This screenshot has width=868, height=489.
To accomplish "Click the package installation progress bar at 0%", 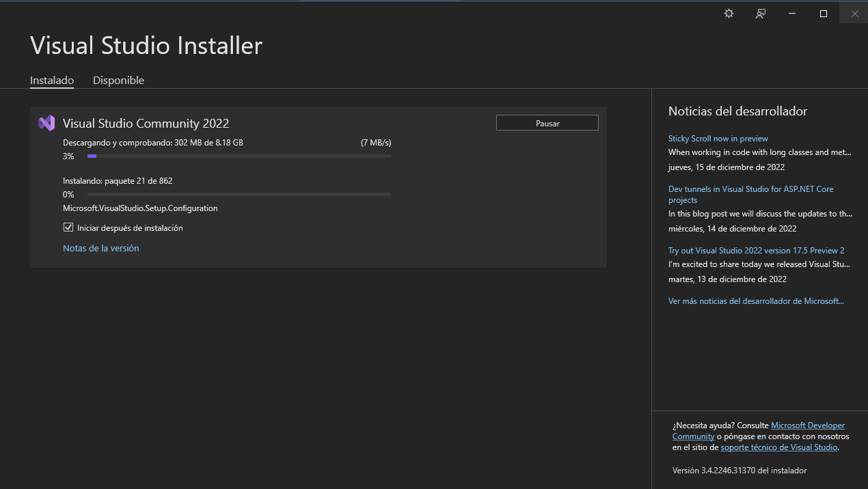I will pyautogui.click(x=239, y=195).
